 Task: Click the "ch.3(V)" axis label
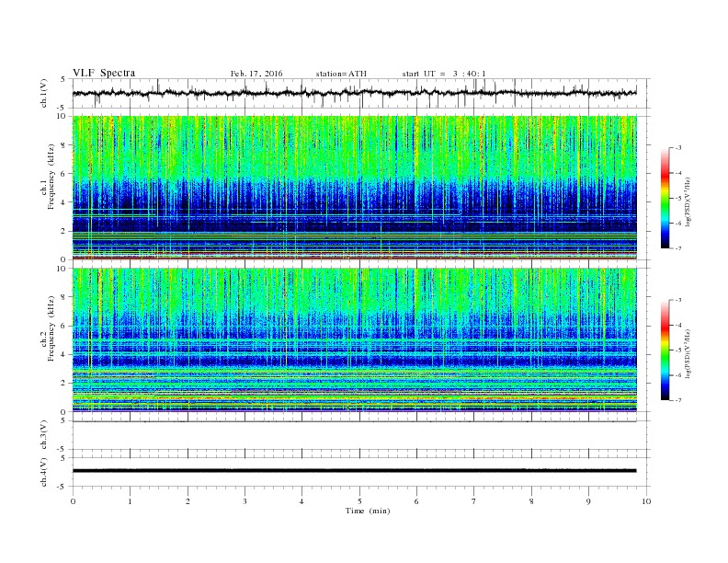(x=44, y=435)
